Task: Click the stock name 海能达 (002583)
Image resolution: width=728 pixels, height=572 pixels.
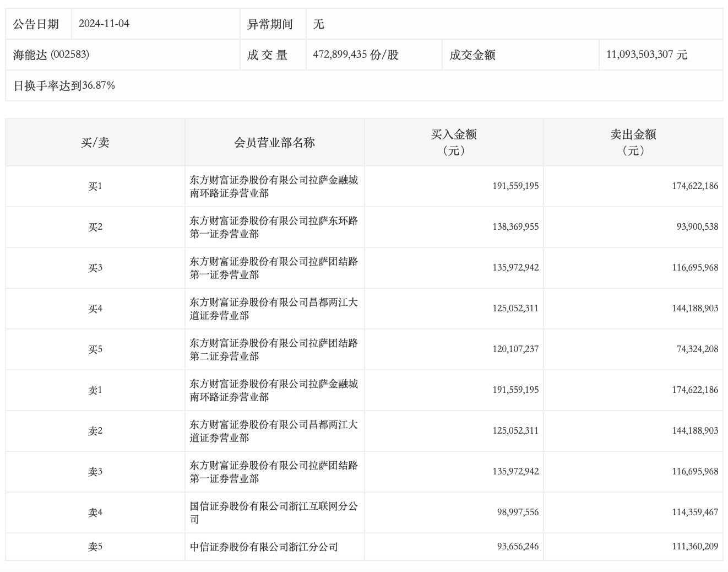Action: pos(51,55)
